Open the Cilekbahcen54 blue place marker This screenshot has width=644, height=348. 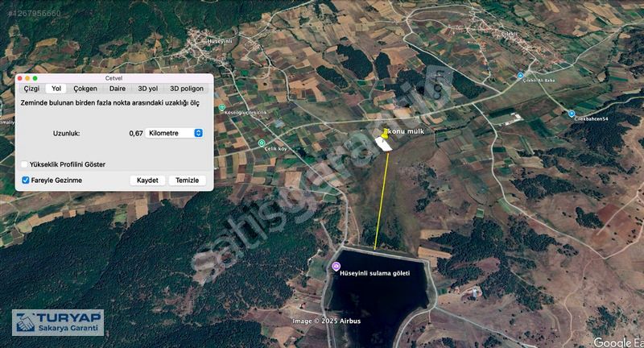click(x=572, y=114)
